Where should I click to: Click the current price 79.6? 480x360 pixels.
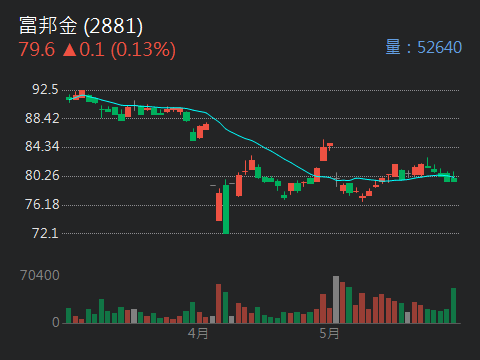[x=37, y=50]
